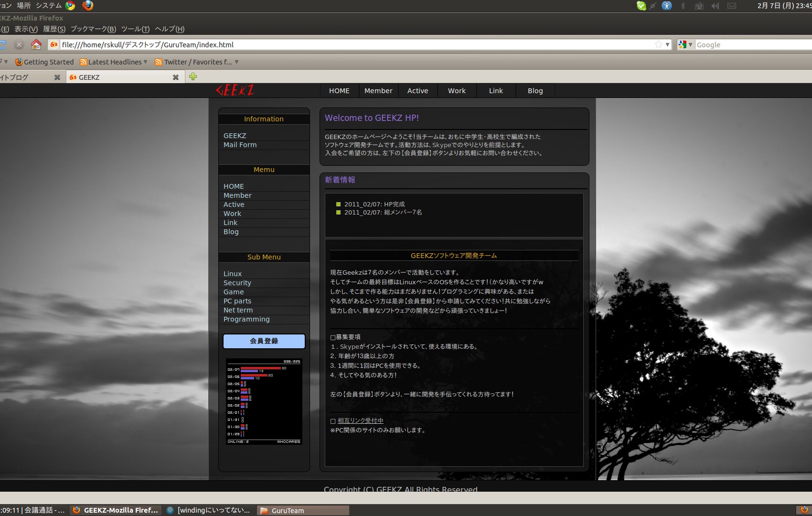Open the ブックマーク(B) menu
Image resolution: width=812 pixels, height=516 pixels.
94,29
